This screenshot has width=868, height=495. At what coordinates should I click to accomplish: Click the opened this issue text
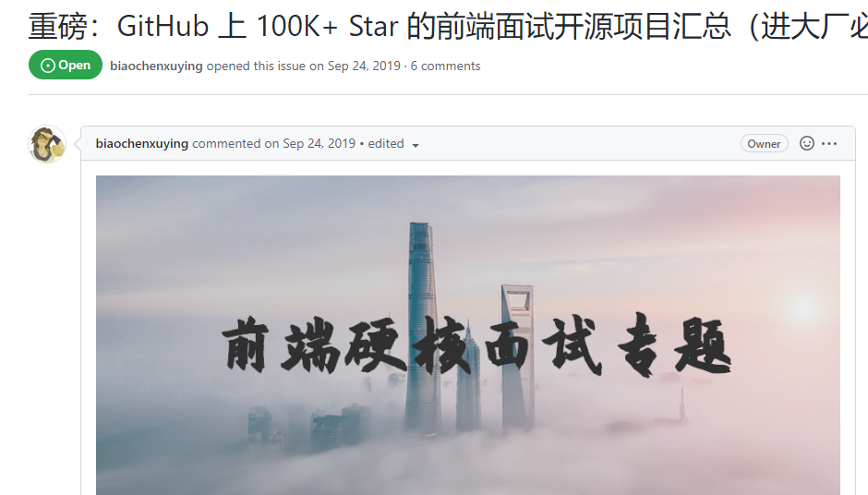coord(256,66)
